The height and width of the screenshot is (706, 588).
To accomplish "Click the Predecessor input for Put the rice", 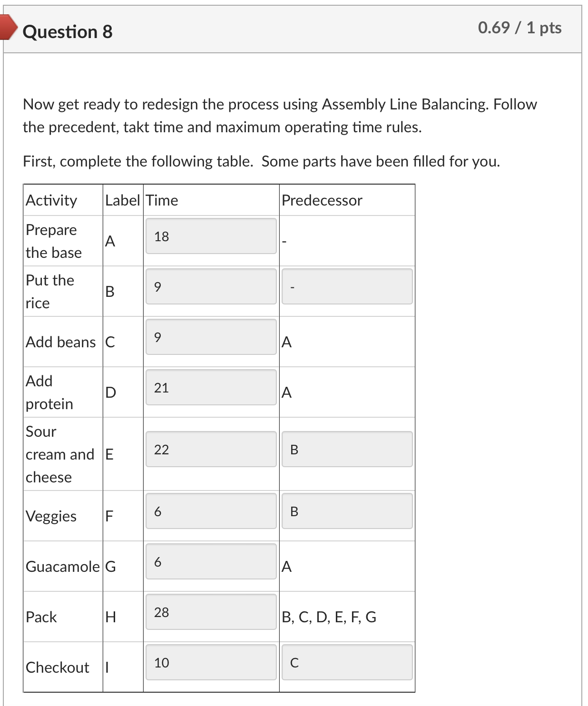I will (x=347, y=286).
